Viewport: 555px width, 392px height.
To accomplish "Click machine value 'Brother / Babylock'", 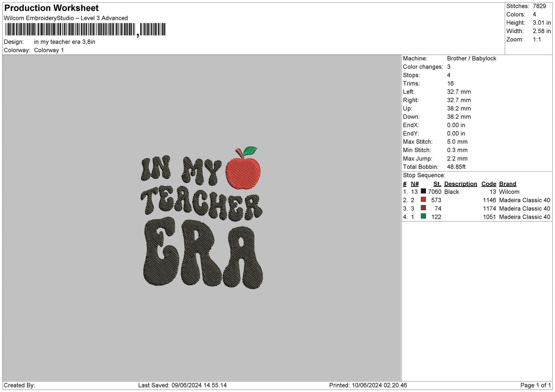I will tap(472, 58).
